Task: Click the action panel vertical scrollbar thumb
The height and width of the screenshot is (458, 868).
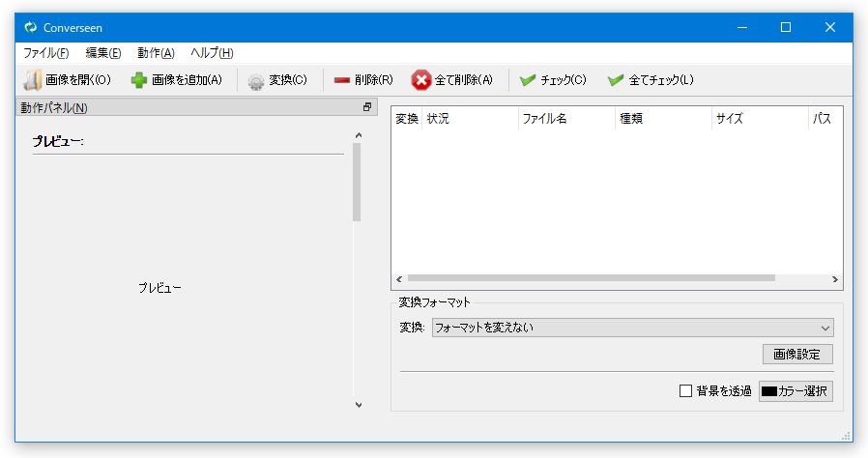Action: point(357,183)
